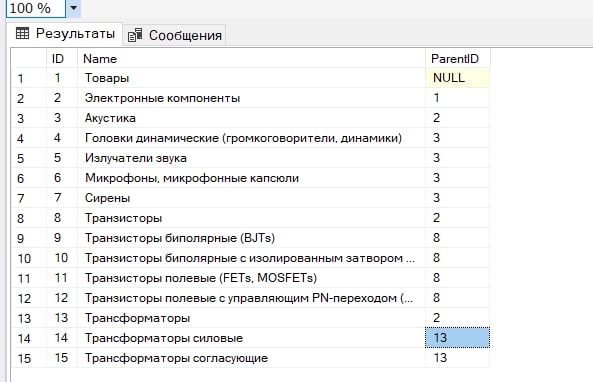Select row header number 1
This screenshot has height=382, width=593.
[29, 78]
